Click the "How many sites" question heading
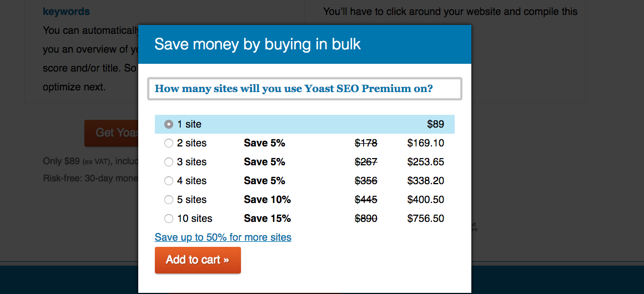This screenshot has height=294, width=644. 294,89
